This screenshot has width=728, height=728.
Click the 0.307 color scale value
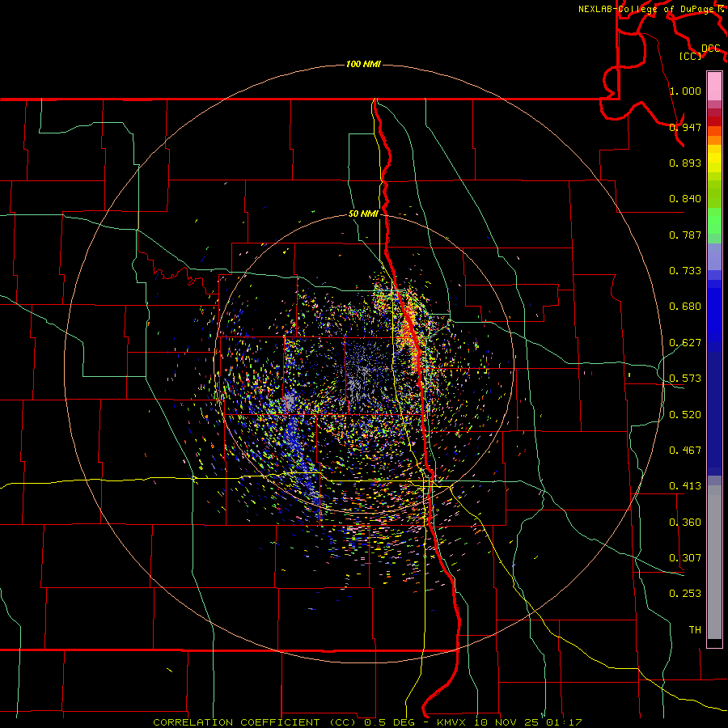[x=685, y=557]
